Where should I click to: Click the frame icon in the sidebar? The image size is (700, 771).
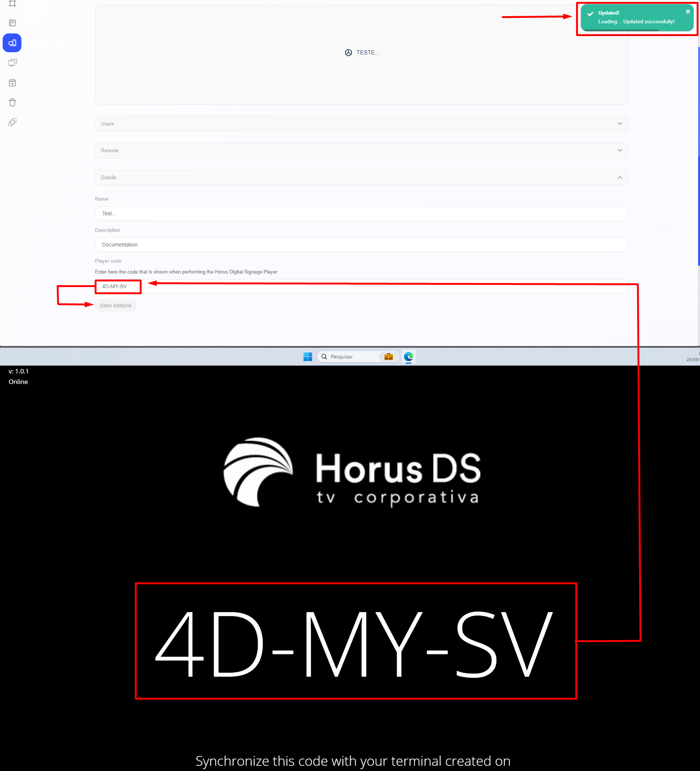12,4
